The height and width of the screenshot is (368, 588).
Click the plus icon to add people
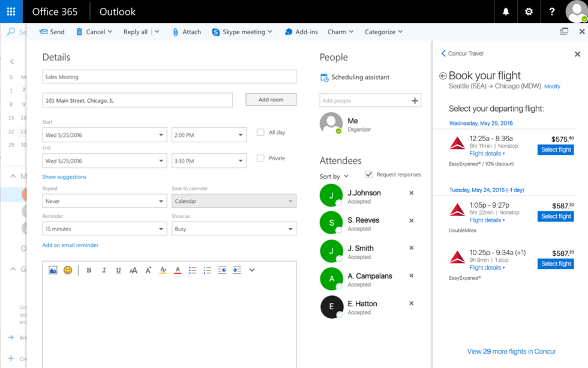(x=415, y=100)
